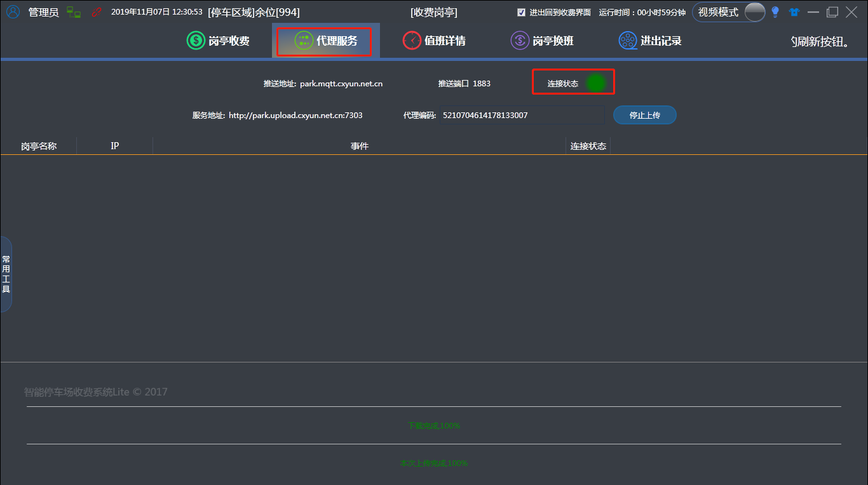Click the [停车区域]余位[994] text
Screen dimensions: 868x485
point(254,12)
